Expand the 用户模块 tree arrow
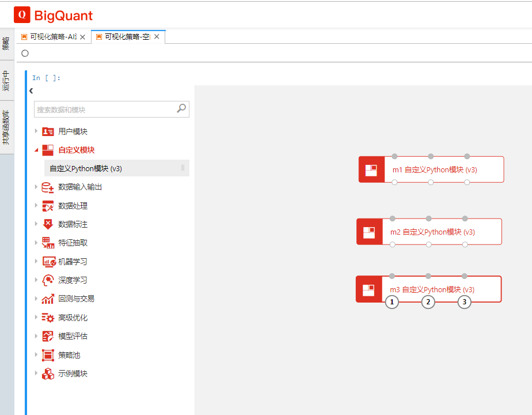The image size is (532, 415). [36, 131]
